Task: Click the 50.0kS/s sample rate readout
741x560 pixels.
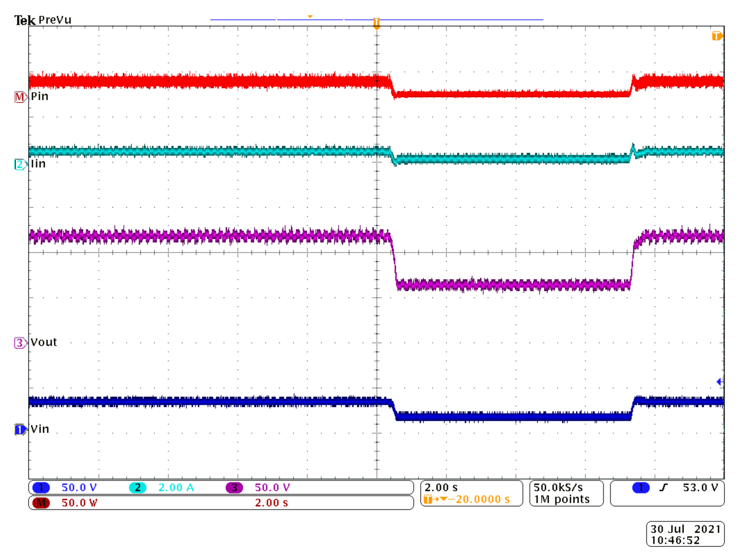Action: (558, 487)
